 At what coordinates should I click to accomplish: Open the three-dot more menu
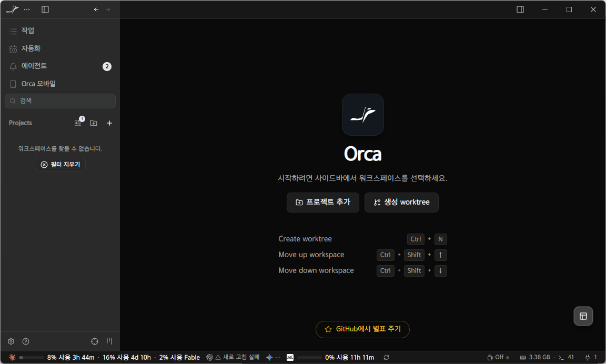click(x=27, y=9)
